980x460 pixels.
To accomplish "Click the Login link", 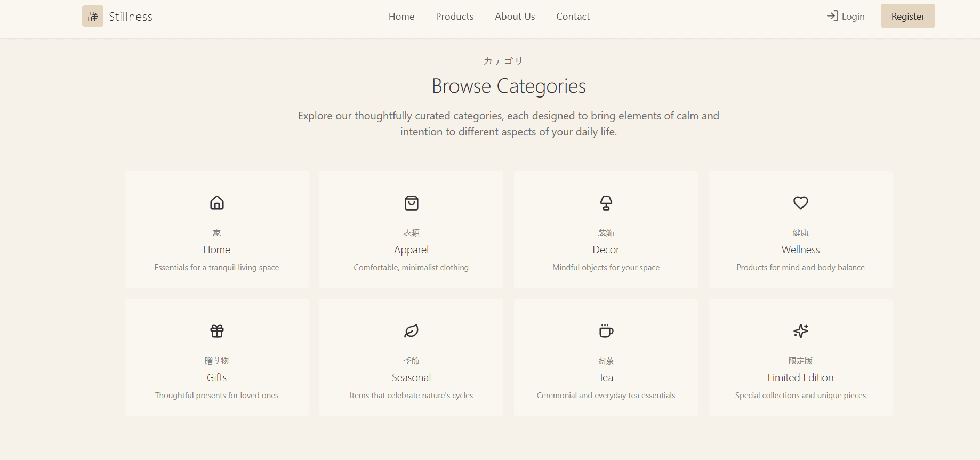I will (x=846, y=17).
